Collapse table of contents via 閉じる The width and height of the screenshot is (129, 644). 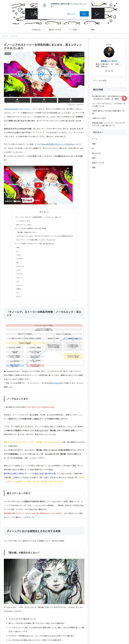(46, 212)
